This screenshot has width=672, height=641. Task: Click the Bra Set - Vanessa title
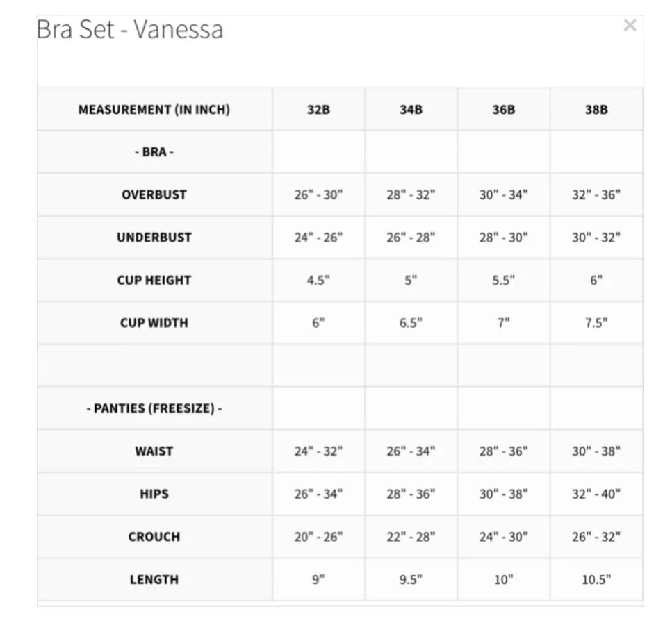(x=130, y=30)
